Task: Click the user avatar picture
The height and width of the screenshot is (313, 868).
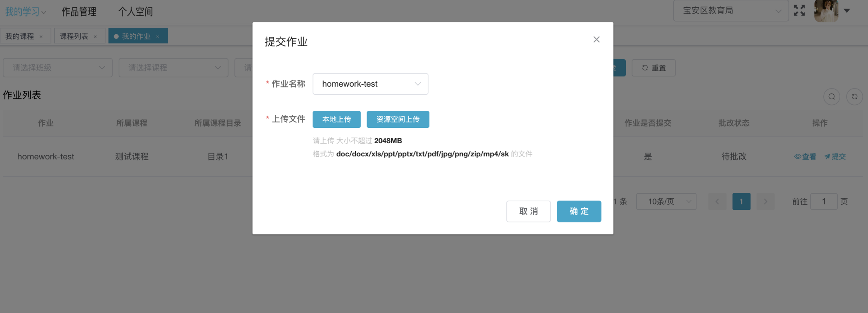Action: click(826, 11)
